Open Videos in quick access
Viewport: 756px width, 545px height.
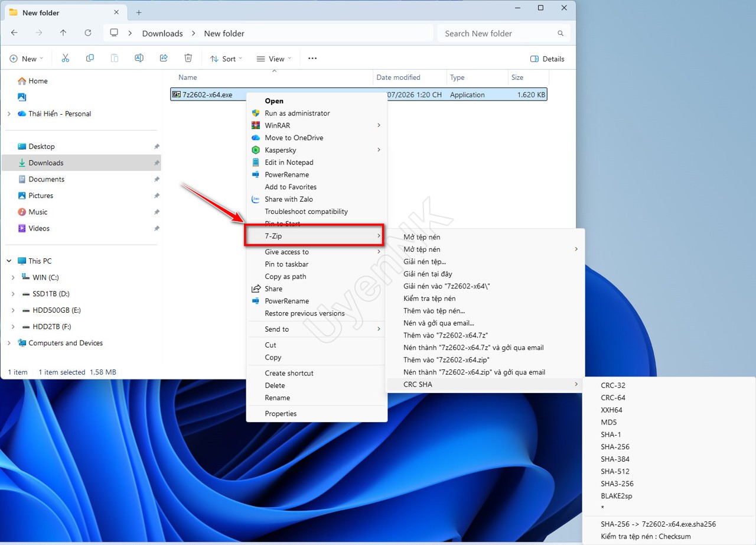39,228
